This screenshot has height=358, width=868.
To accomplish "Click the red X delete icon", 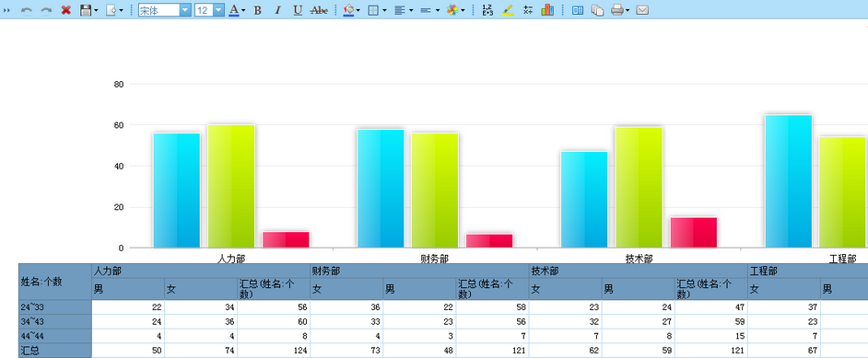I will pos(65,10).
